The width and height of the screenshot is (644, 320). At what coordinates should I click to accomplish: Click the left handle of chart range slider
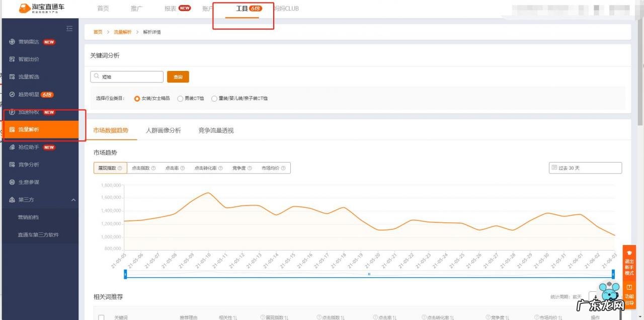(125, 274)
